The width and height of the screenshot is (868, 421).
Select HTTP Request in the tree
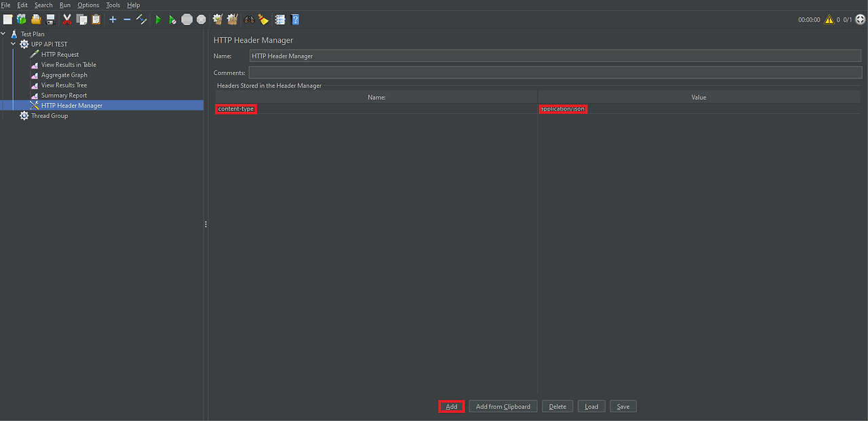(60, 54)
